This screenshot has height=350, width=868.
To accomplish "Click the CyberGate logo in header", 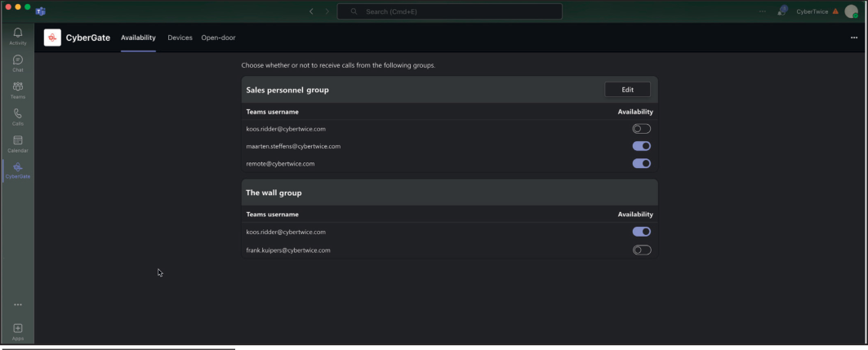I will point(52,38).
